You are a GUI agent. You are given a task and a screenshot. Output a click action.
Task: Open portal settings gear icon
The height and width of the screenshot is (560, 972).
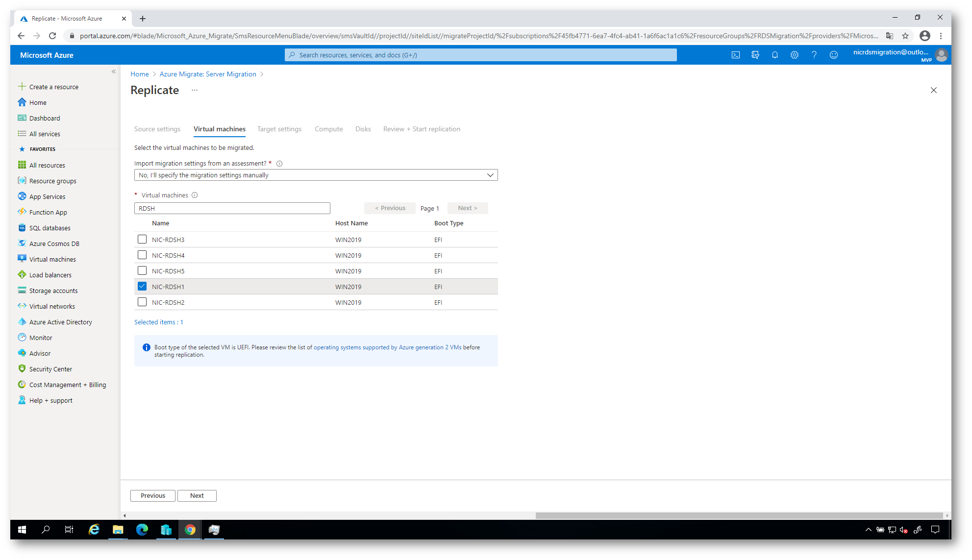pos(794,55)
